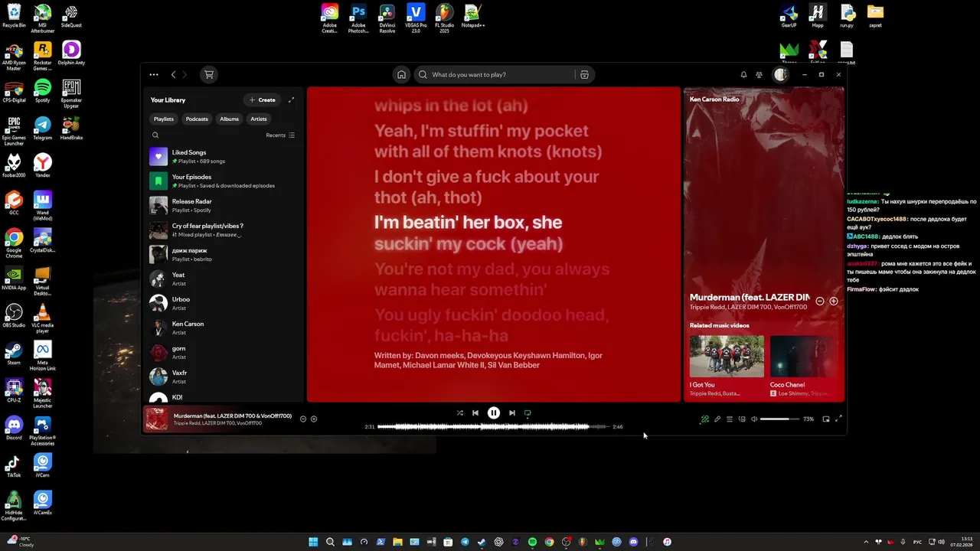Remove song via minus icon in bottom bar
The height and width of the screenshot is (551, 980).
click(303, 419)
